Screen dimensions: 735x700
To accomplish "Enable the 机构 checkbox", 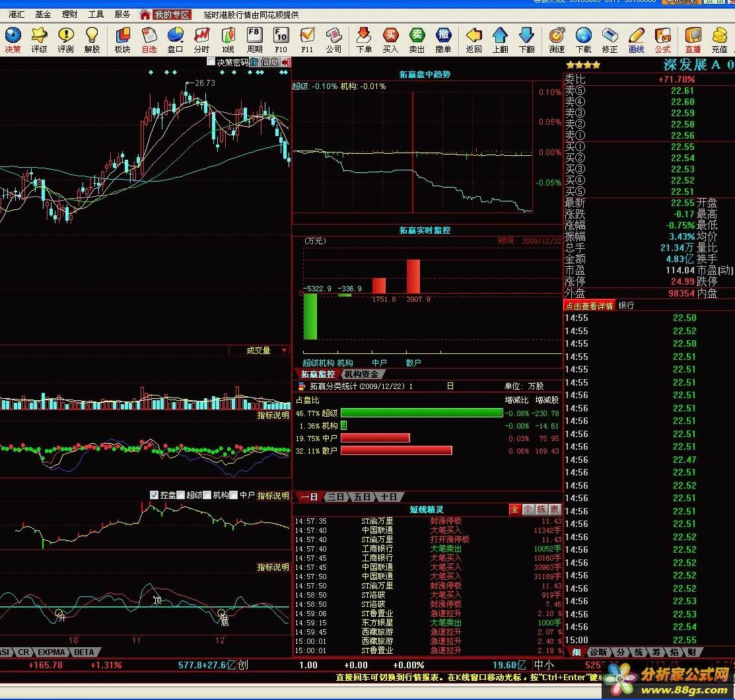I will pos(207,495).
